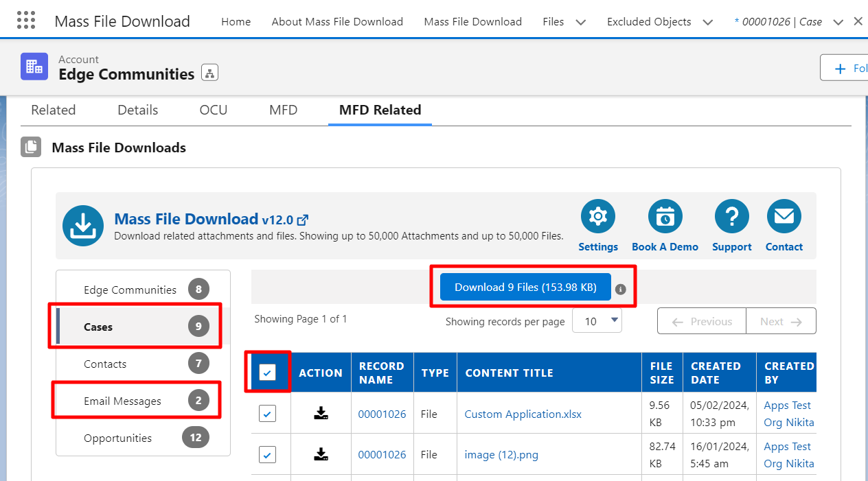Uncheck the Custom Application.xlsx row checkbox

tap(267, 413)
